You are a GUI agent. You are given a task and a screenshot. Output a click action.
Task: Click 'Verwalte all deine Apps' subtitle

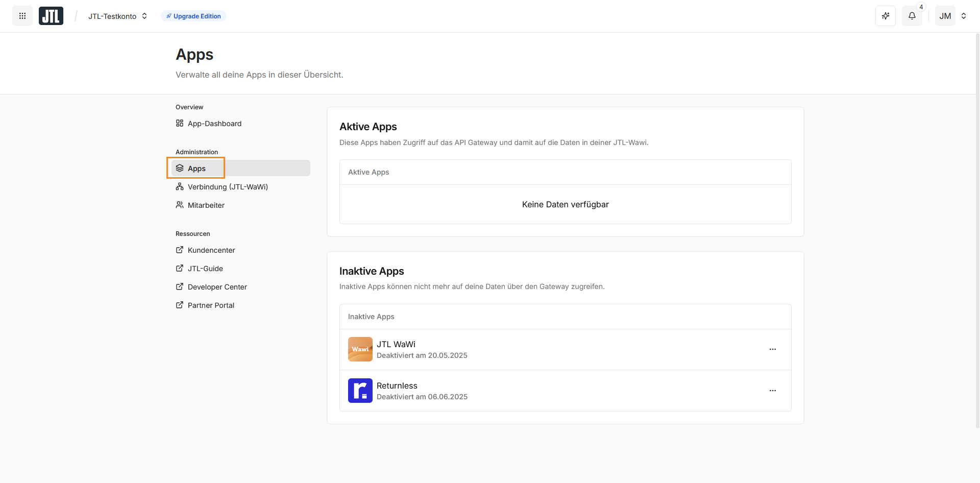click(x=259, y=75)
